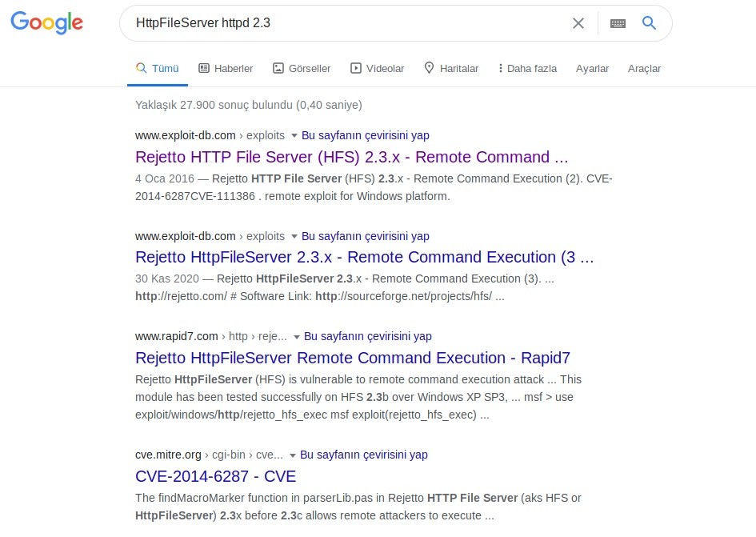Viewport: 756px width, 537px height.
Task: Click the Google logo
Action: [46, 23]
